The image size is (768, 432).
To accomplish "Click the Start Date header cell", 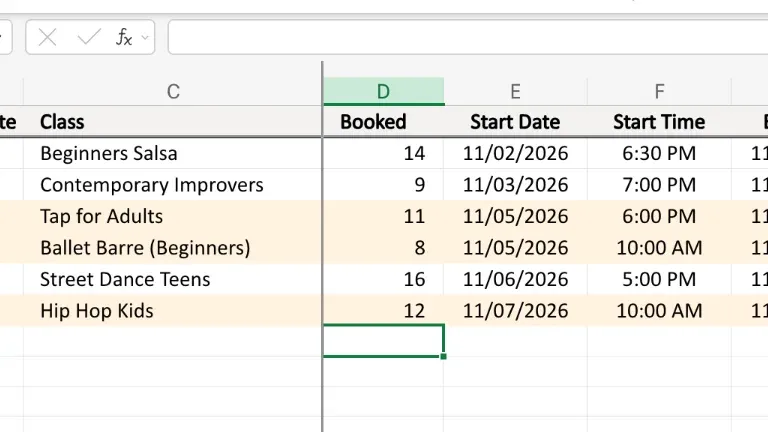I will click(515, 121).
